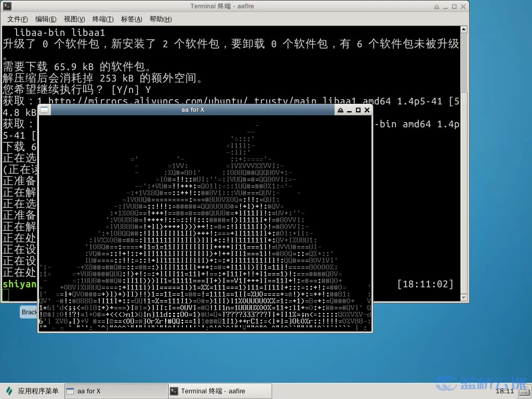The height and width of the screenshot is (399, 532).
Task: Click the Terminal window icon in title bar
Action: tap(7, 6)
